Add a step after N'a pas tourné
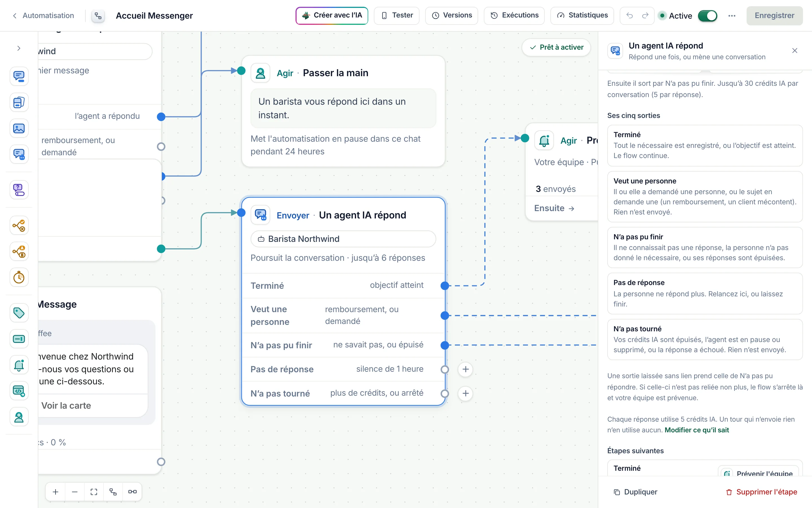 [466, 393]
